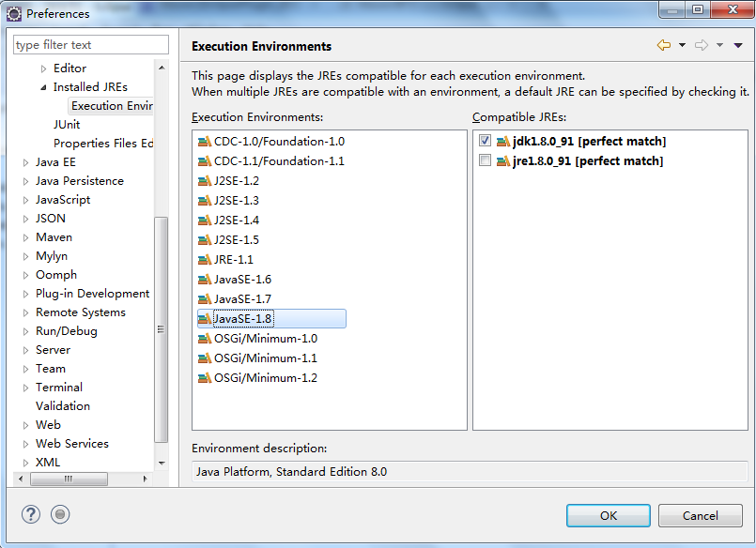Image resolution: width=756 pixels, height=548 pixels.
Task: Click the tree's vertical scrollbar thumb
Action: 161,329
